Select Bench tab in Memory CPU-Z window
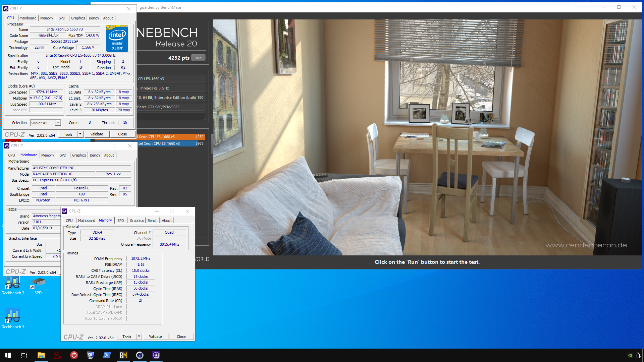Image resolution: width=644 pixels, height=362 pixels. pos(153,221)
